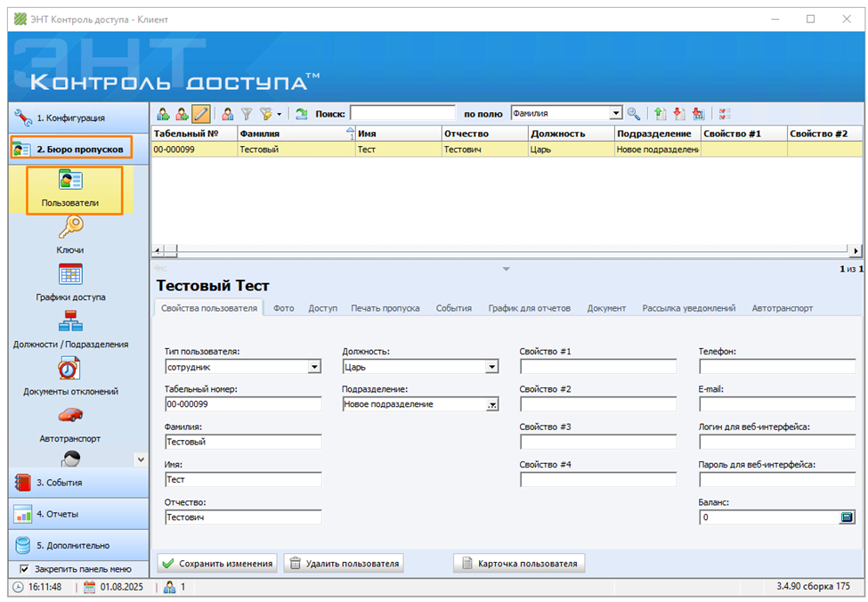
Task: Toggle the Закрепить панель меню checkbox
Action: point(24,569)
